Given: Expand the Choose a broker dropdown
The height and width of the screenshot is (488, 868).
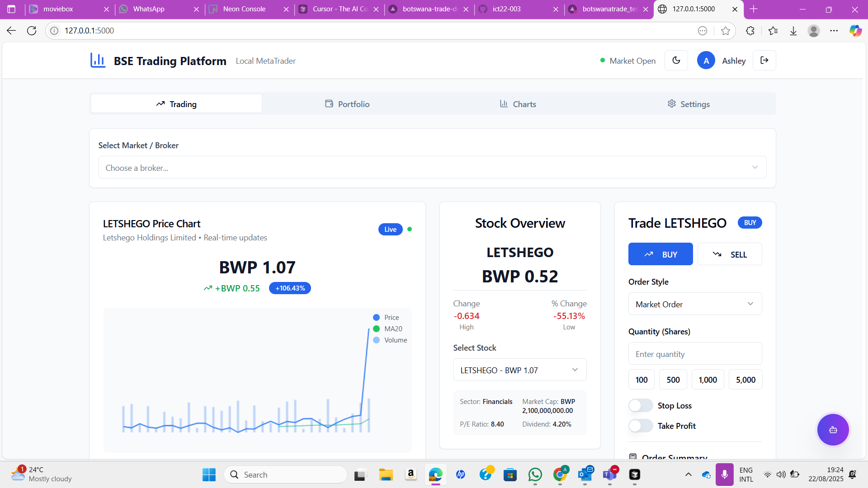Looking at the screenshot, I should pos(432,168).
